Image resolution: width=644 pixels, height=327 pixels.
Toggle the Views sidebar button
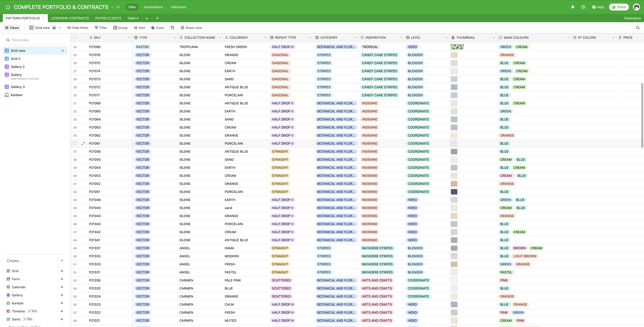pos(12,28)
